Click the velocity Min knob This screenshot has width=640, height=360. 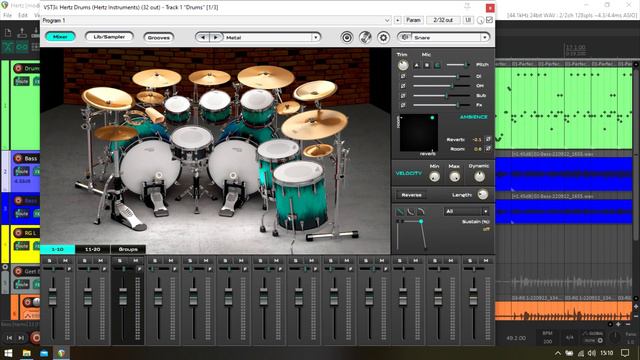435,176
